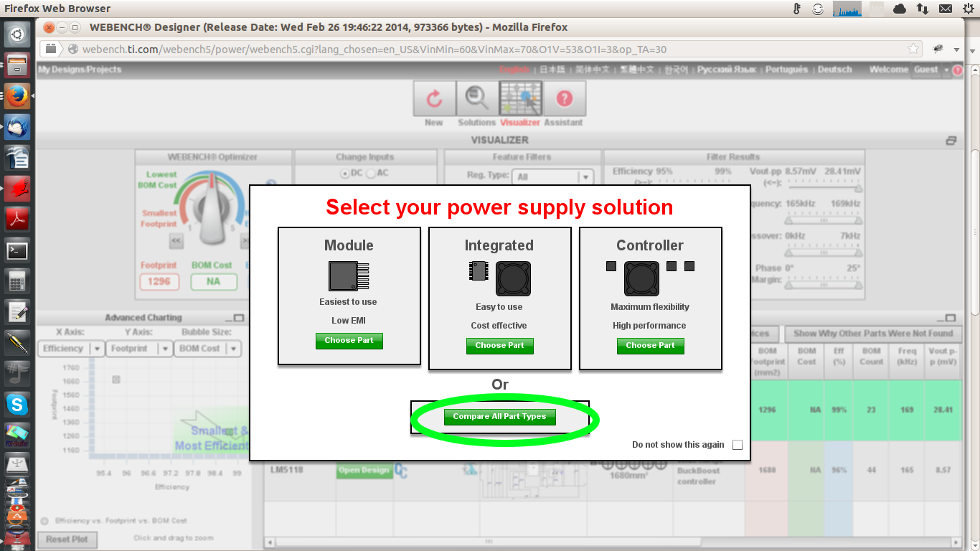Switch language to English

pyautogui.click(x=514, y=70)
